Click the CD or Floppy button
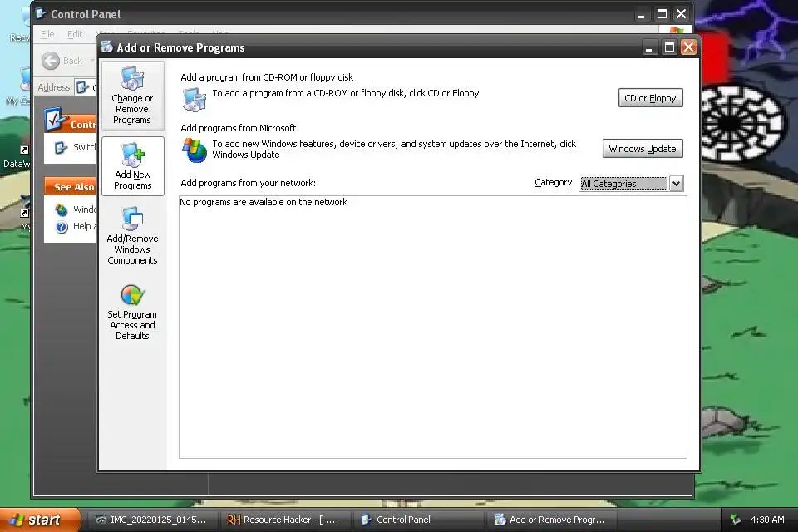This screenshot has height=532, width=798. [x=650, y=98]
